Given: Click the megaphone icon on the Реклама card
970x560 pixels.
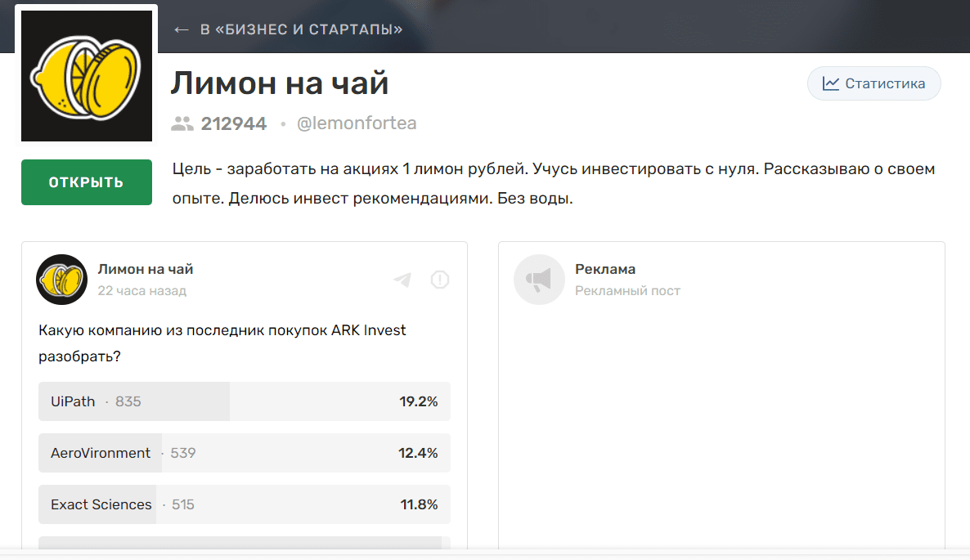Looking at the screenshot, I should [x=539, y=279].
